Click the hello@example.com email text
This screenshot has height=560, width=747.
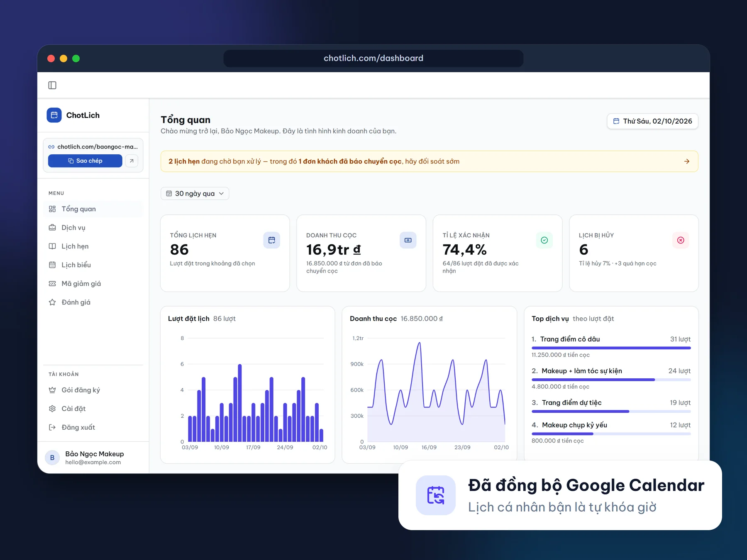coord(93,463)
